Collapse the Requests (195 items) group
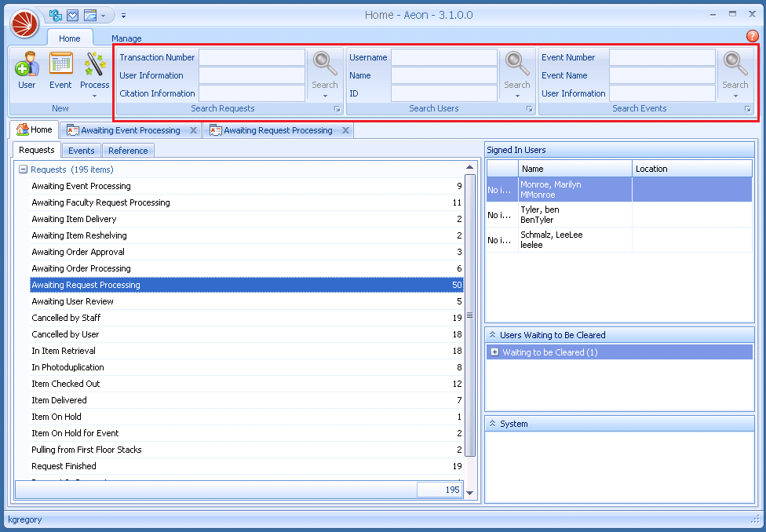Viewport: 766px width, 532px height. pos(24,169)
